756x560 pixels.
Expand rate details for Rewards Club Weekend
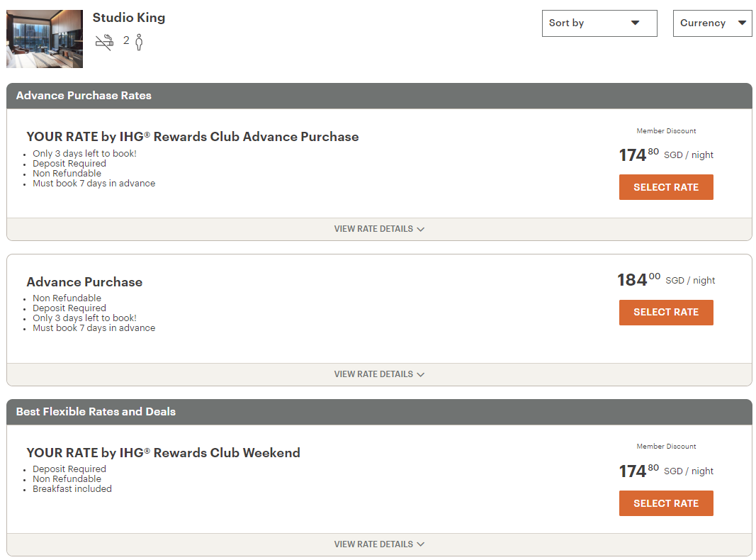(x=379, y=544)
